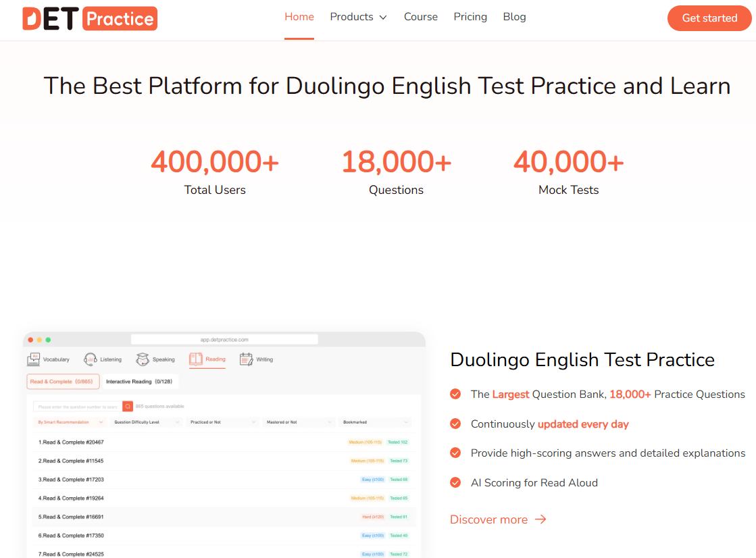Select the Writing section icon
This screenshot has height=558, width=756.
tap(246, 359)
